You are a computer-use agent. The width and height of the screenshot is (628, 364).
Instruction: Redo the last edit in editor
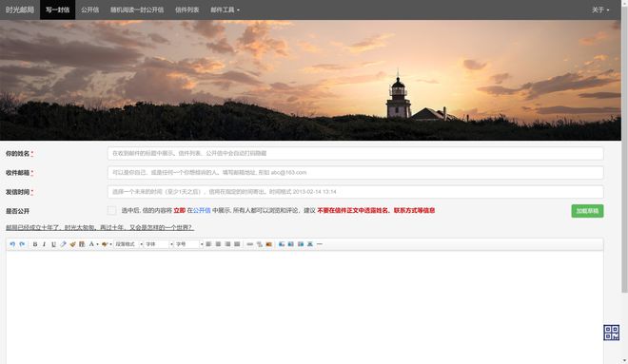click(22, 244)
